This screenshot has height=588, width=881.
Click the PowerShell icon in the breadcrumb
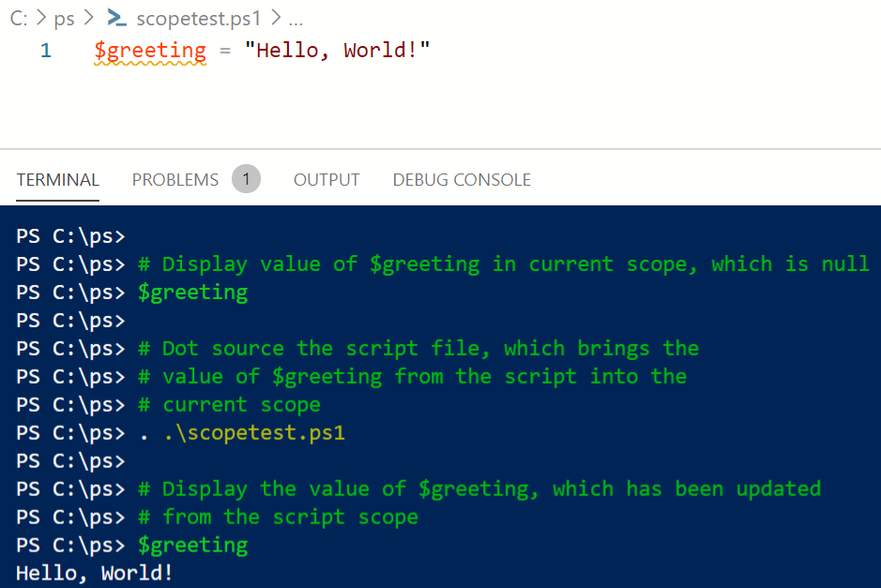pos(114,18)
